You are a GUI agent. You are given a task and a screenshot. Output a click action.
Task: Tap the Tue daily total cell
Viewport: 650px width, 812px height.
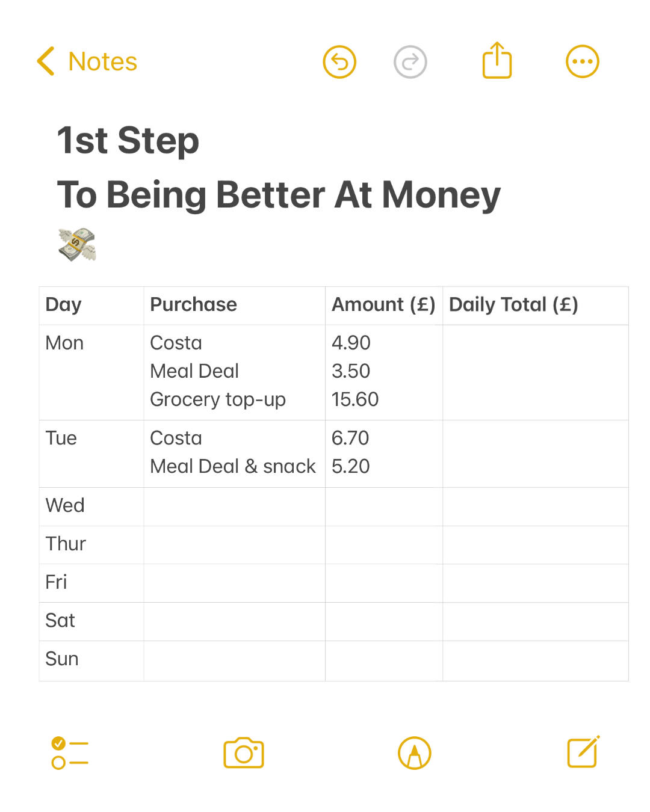[x=535, y=454]
